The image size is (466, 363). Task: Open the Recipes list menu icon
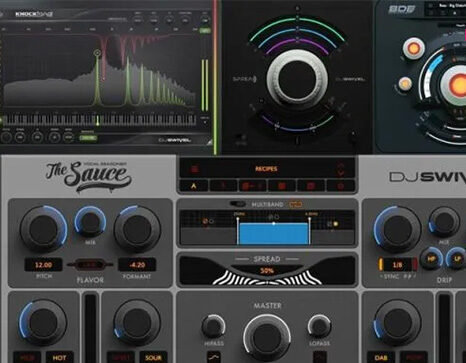(194, 169)
